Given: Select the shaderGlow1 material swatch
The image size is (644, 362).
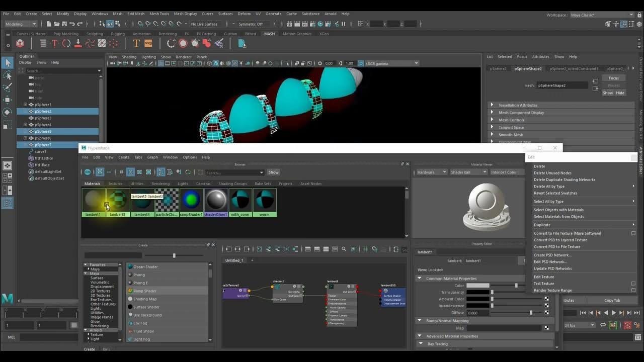Looking at the screenshot, I should (216, 202).
